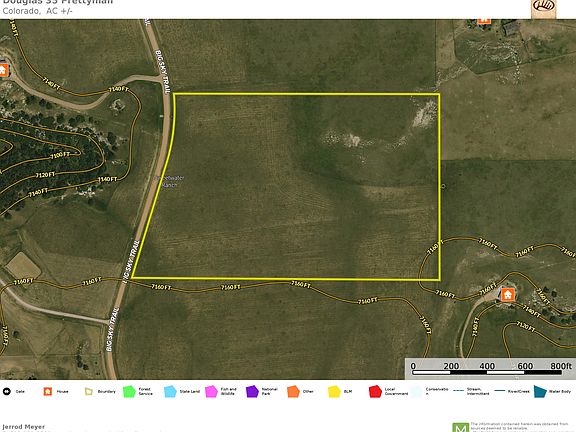Click the small circle marker on yellow boundary's east edge
This screenshot has height=432, width=576.
443,186
